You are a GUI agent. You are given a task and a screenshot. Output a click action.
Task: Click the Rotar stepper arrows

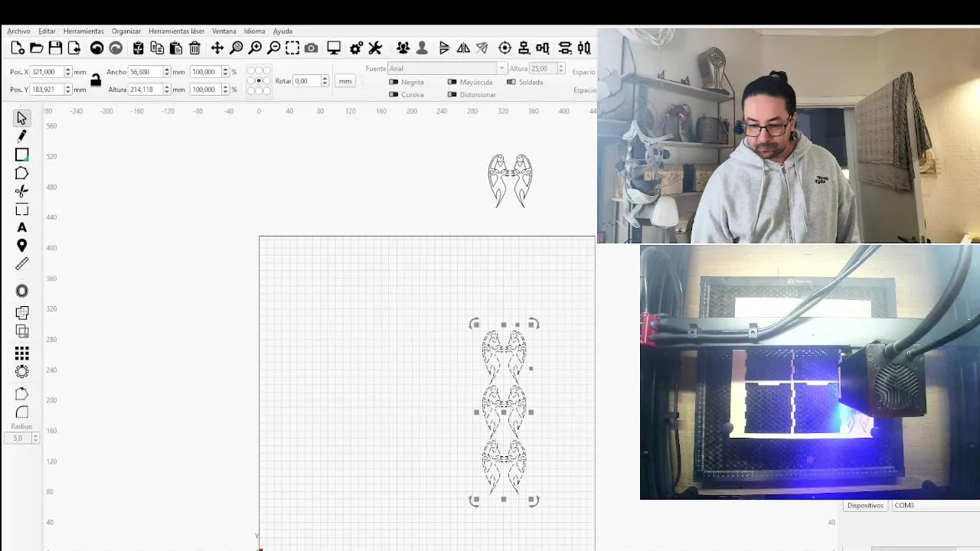pyautogui.click(x=325, y=81)
